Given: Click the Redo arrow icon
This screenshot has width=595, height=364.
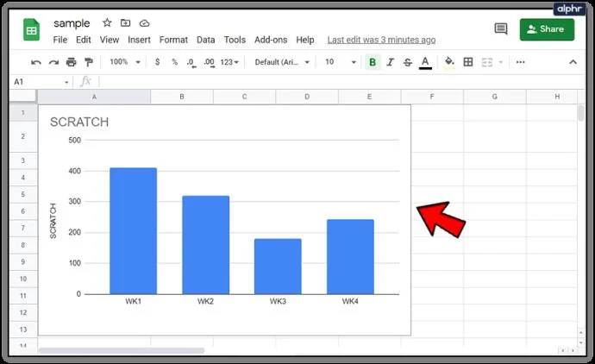Looking at the screenshot, I should pyautogui.click(x=53, y=62).
